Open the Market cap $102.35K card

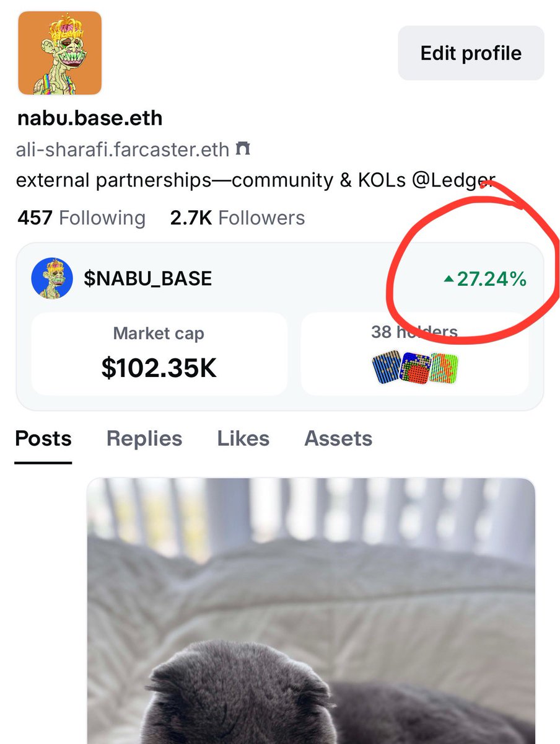coord(159,353)
